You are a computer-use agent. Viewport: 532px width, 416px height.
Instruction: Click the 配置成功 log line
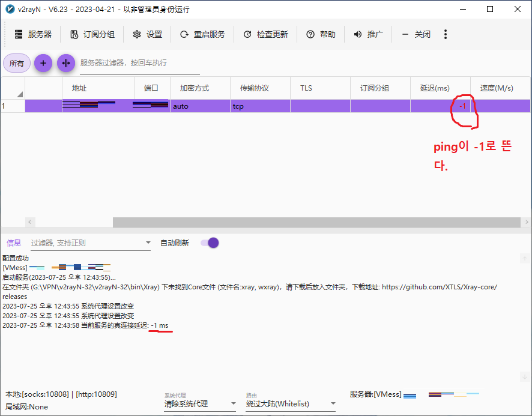click(16, 259)
